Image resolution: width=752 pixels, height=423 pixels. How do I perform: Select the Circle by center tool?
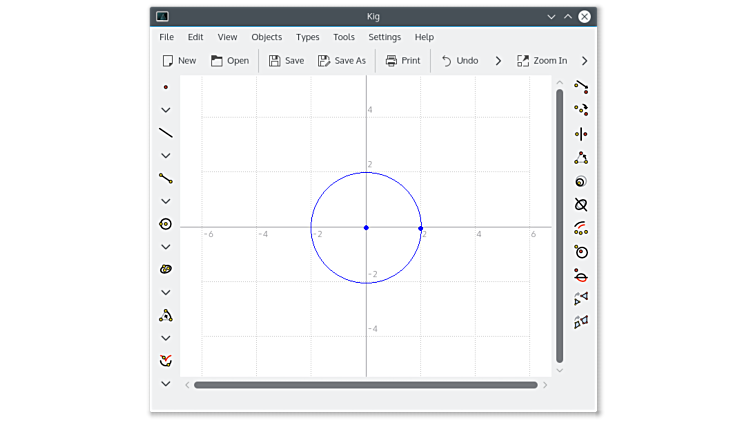(166, 224)
